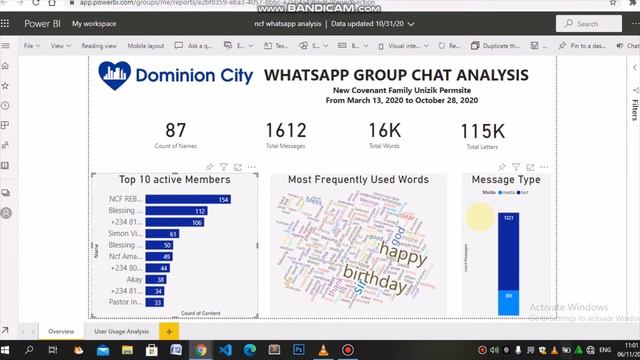640x360 pixels.
Task: Open Learn book icon in sidebar
Action: pos(5,165)
